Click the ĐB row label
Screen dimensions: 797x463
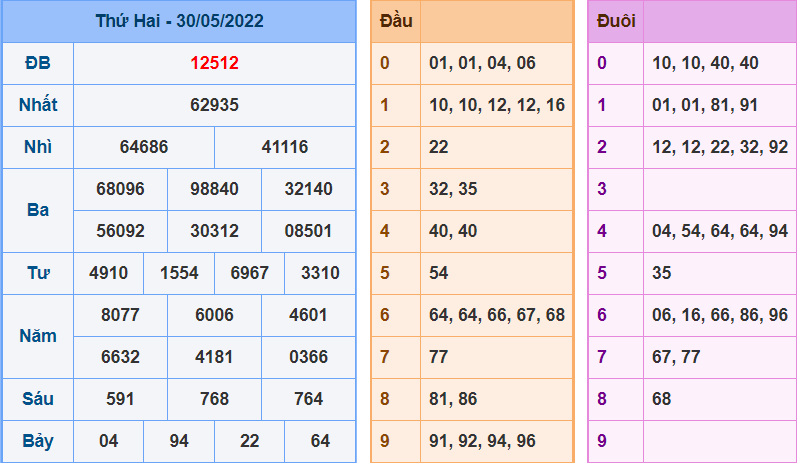[38, 63]
